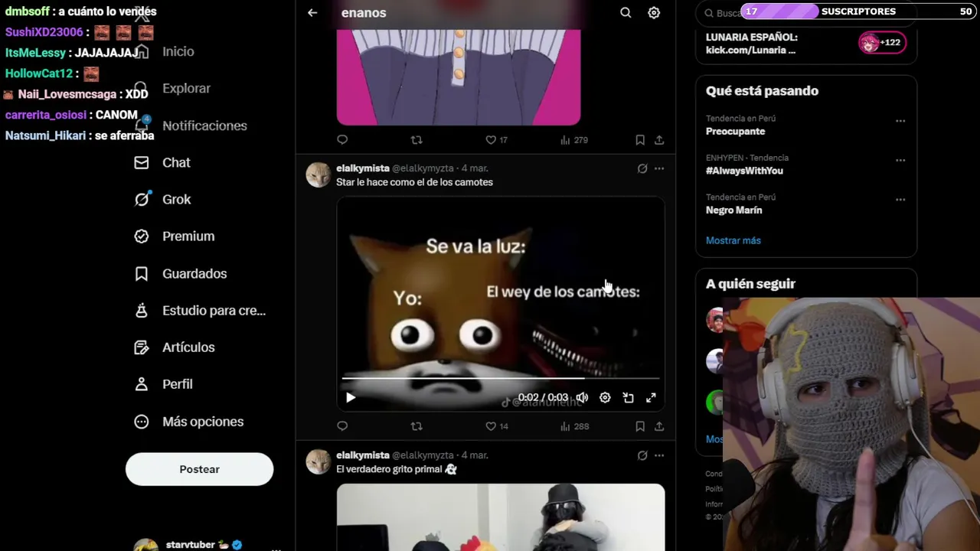Mute the video volume speaker icon
The image size is (980, 551).
click(x=583, y=398)
